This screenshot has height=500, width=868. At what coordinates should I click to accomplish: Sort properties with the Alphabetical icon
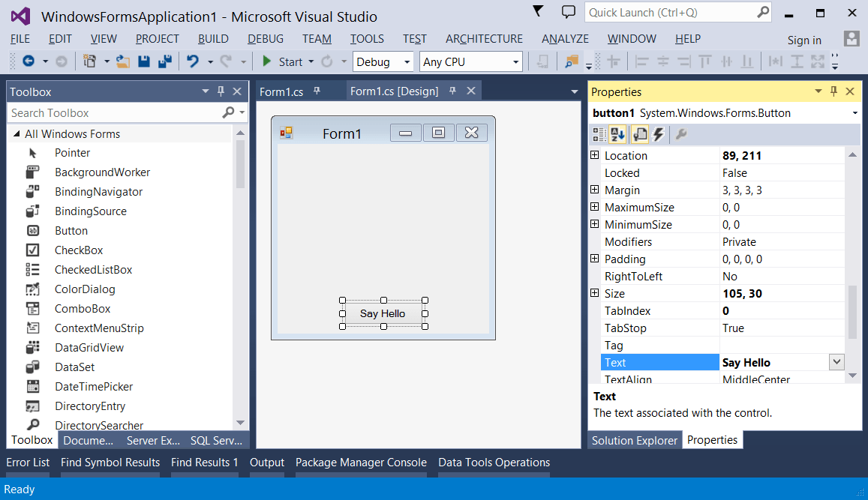point(617,134)
